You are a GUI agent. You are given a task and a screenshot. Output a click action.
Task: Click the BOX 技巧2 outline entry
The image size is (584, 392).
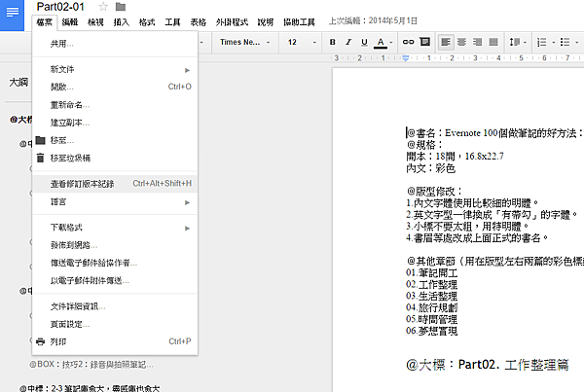(91, 364)
